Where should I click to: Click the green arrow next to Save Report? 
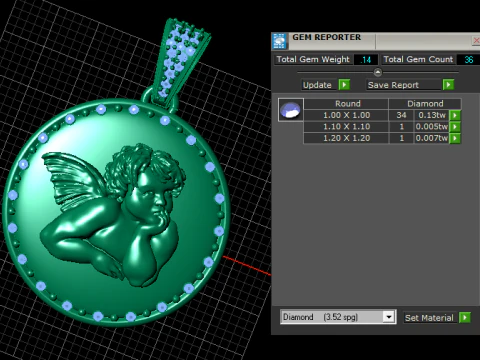coord(449,85)
